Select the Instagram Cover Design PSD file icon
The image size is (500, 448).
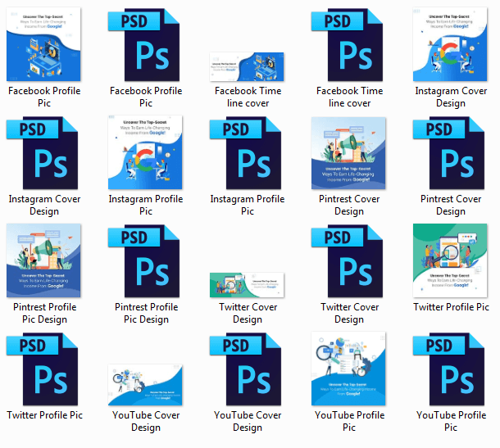click(42, 153)
